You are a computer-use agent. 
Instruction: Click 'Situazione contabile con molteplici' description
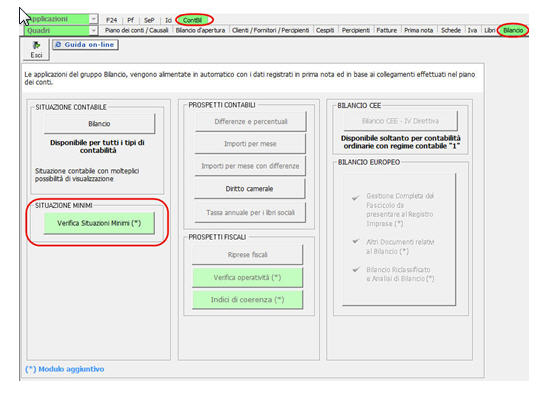[x=87, y=175]
